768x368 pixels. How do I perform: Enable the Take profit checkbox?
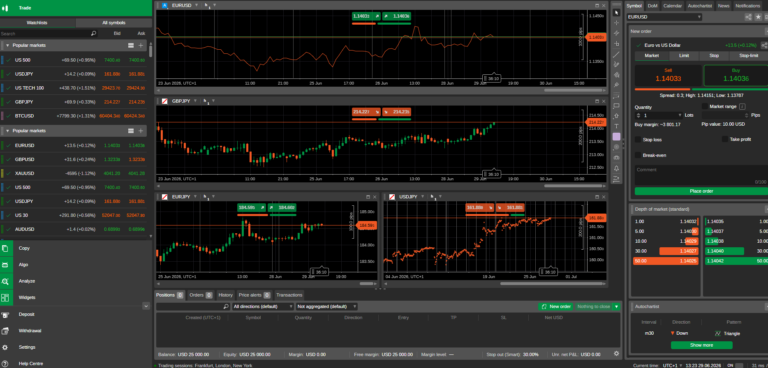[724, 140]
